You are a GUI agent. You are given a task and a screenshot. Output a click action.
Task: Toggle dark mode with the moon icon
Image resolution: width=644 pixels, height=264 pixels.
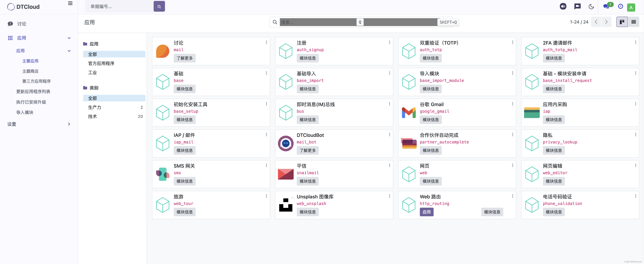[591, 6]
